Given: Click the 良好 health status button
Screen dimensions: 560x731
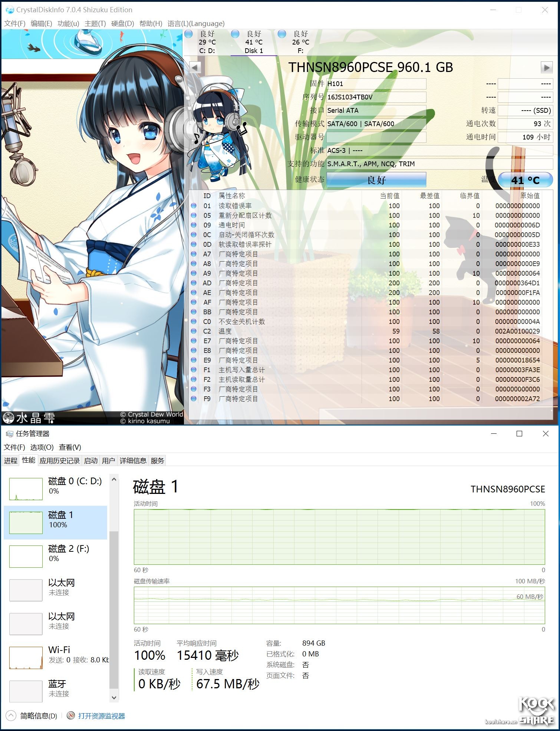Looking at the screenshot, I should point(376,180).
